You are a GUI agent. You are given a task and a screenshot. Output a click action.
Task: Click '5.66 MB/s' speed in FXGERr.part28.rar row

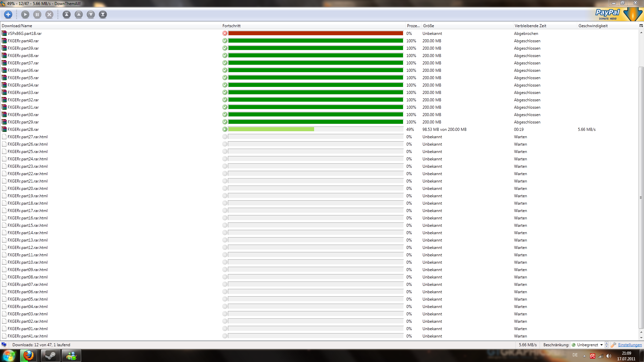[x=587, y=129]
